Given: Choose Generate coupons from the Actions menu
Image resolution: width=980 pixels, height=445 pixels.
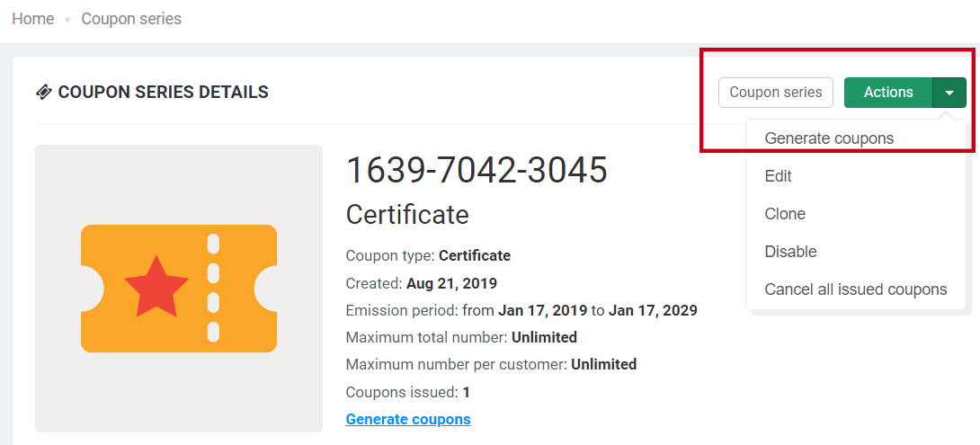Looking at the screenshot, I should pyautogui.click(x=829, y=138).
